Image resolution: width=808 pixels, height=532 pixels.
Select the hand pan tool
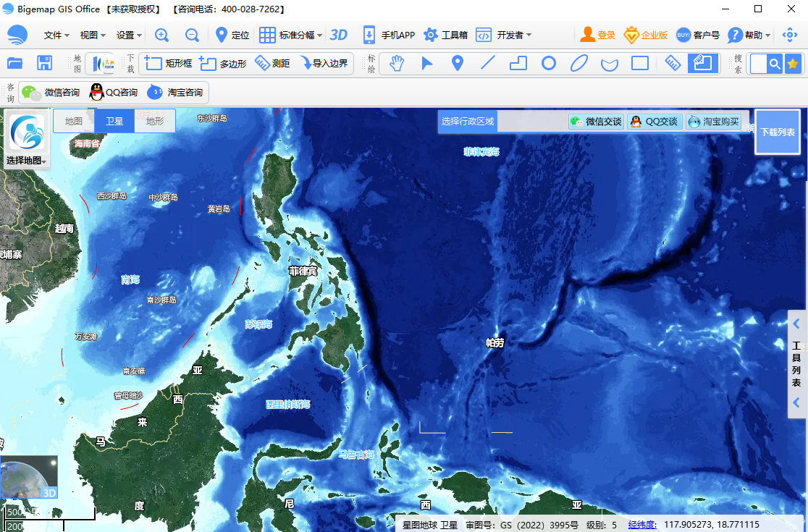(396, 64)
